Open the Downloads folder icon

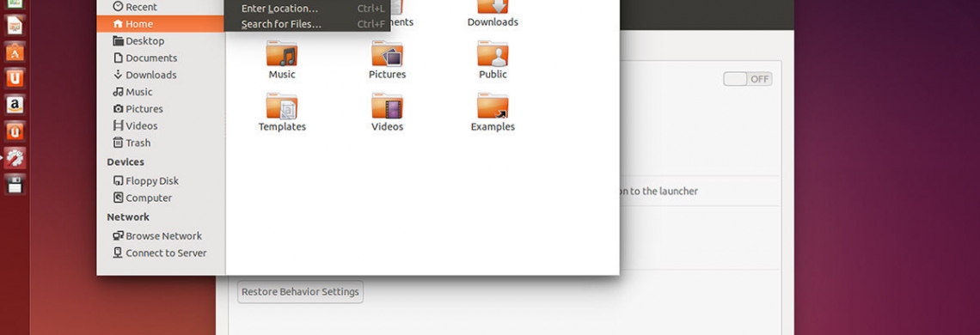click(x=493, y=7)
